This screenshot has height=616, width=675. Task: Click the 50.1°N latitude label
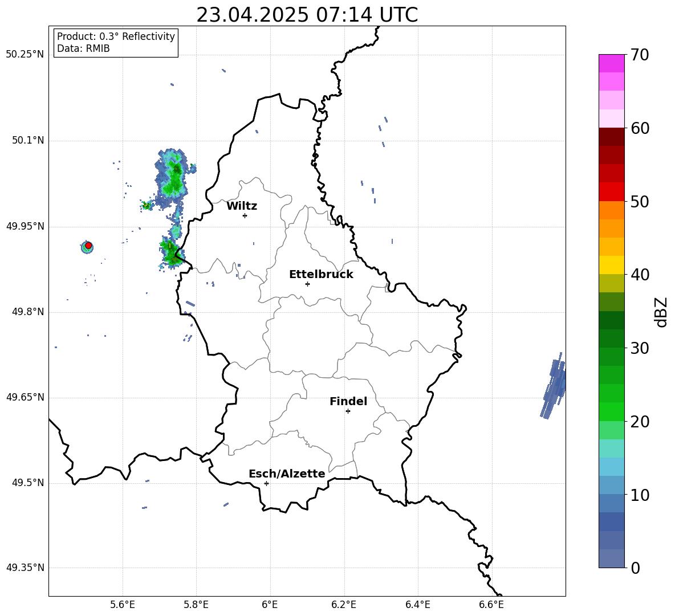coord(28,141)
